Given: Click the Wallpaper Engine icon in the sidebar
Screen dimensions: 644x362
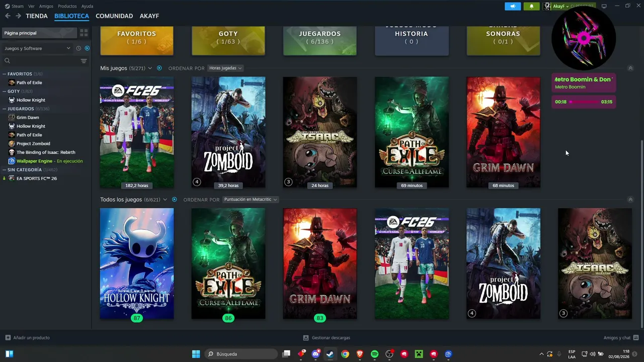Looking at the screenshot, I should (12, 161).
